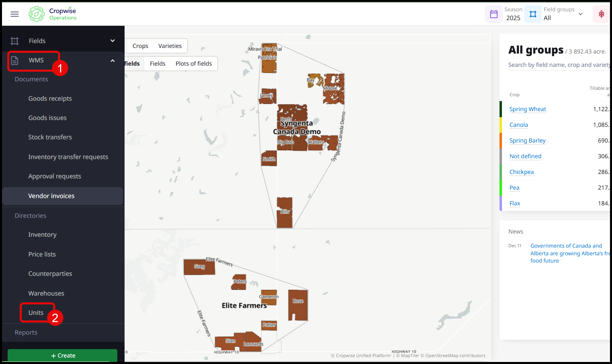Screen dimensions: 612x364
Task: Open the Field groups dropdown
Action: pos(580,14)
